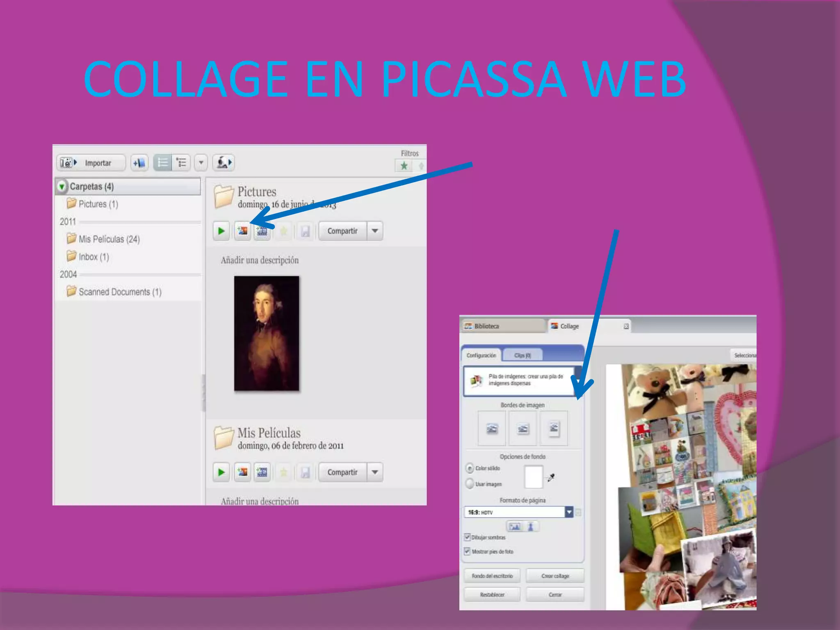Click Añadir una descripción under Mis Películas
Screen dimensions: 840x630
click(x=260, y=501)
